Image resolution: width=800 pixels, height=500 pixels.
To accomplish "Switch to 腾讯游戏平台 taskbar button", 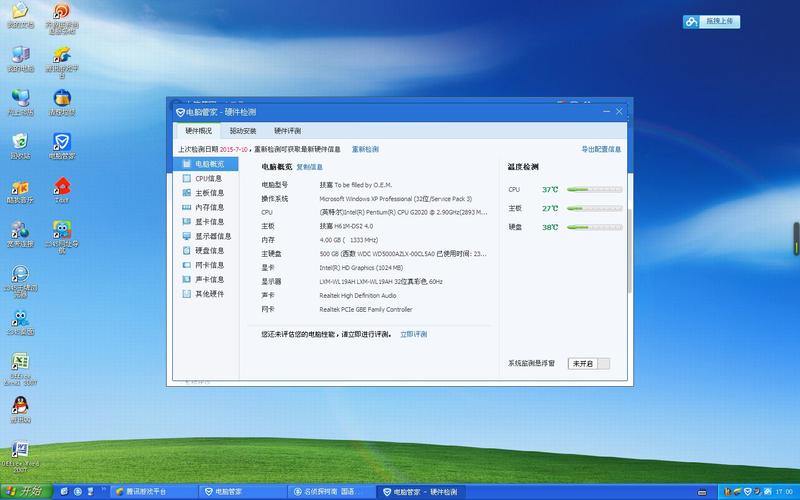I will pos(154,492).
